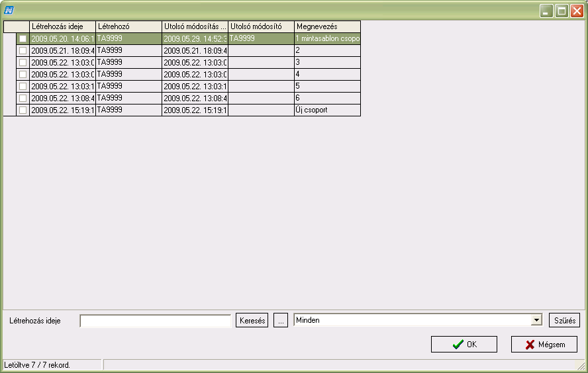The image size is (588, 373).
Task: Click the '...' browse button
Action: point(281,321)
